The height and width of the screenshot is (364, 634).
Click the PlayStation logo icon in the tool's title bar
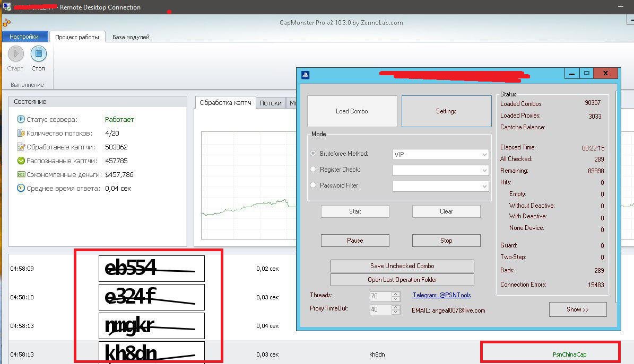(x=305, y=75)
